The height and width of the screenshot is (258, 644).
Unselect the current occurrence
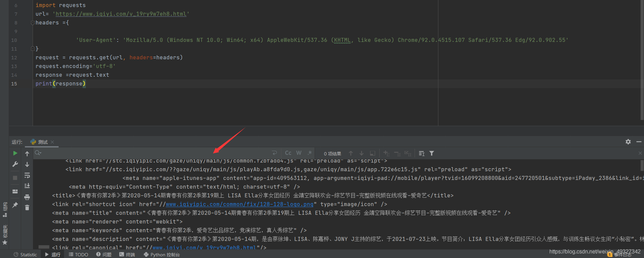(397, 153)
